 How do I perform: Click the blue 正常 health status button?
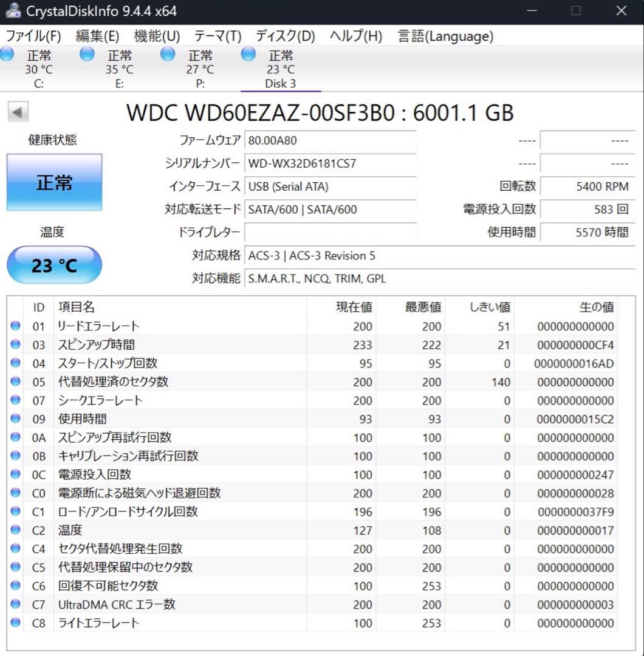point(55,182)
